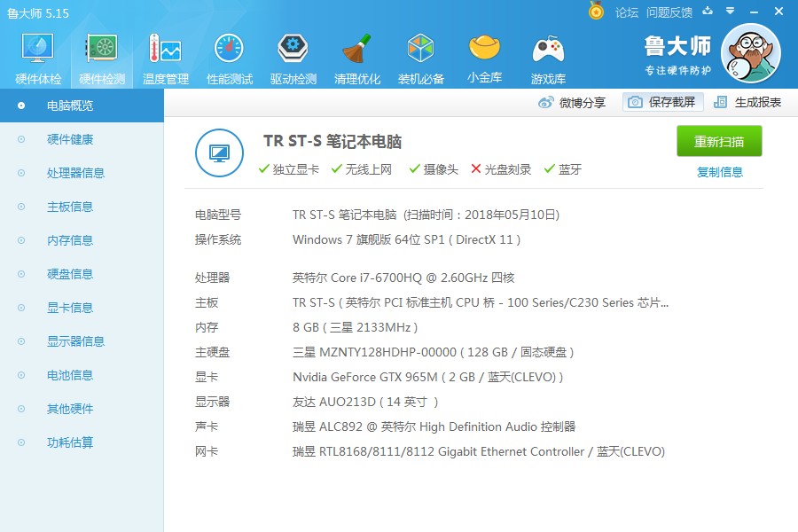Click the Windows 7 旗舰版 operating system text

pos(406,239)
